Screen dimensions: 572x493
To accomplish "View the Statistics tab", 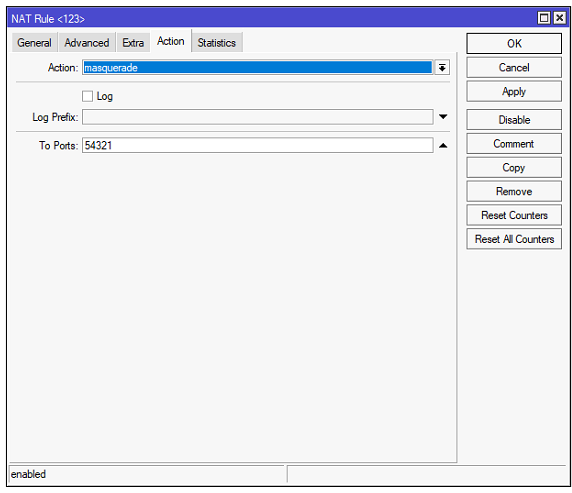I will click(217, 43).
